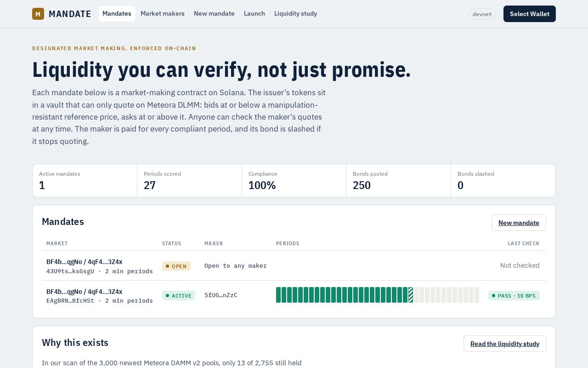The width and height of the screenshot is (588, 368).
Task: Click the 'Not checked' last check cell
Action: pos(520,265)
